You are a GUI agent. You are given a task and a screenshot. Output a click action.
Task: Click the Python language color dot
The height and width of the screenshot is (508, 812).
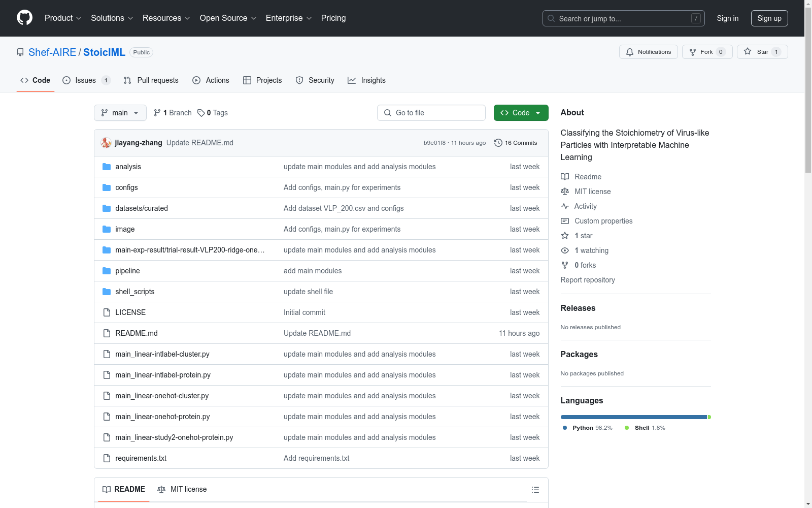565,428
